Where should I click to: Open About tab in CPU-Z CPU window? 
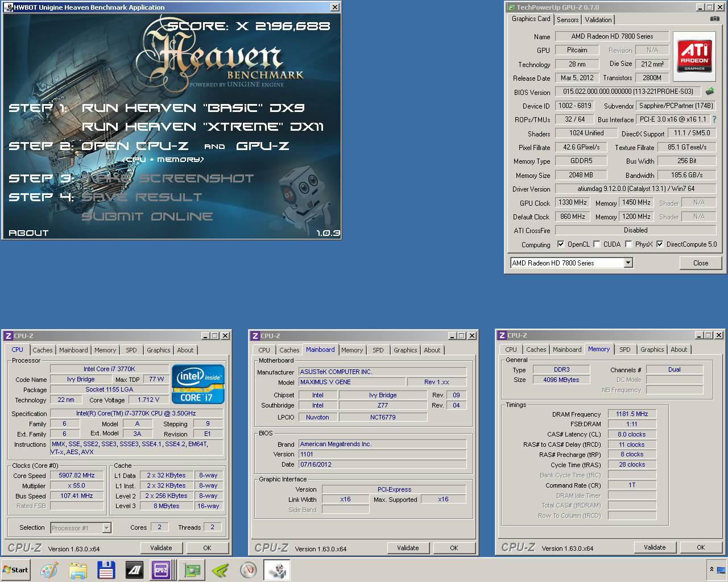point(185,350)
